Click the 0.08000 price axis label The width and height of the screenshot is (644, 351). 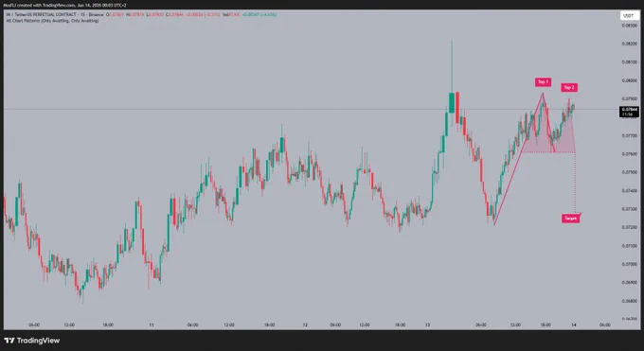pyautogui.click(x=629, y=80)
